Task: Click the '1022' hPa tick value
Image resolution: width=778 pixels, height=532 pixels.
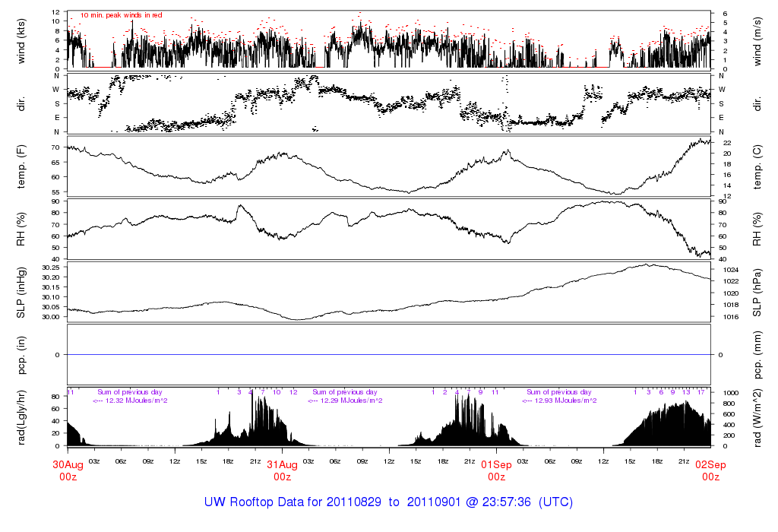Action: pyautogui.click(x=731, y=281)
